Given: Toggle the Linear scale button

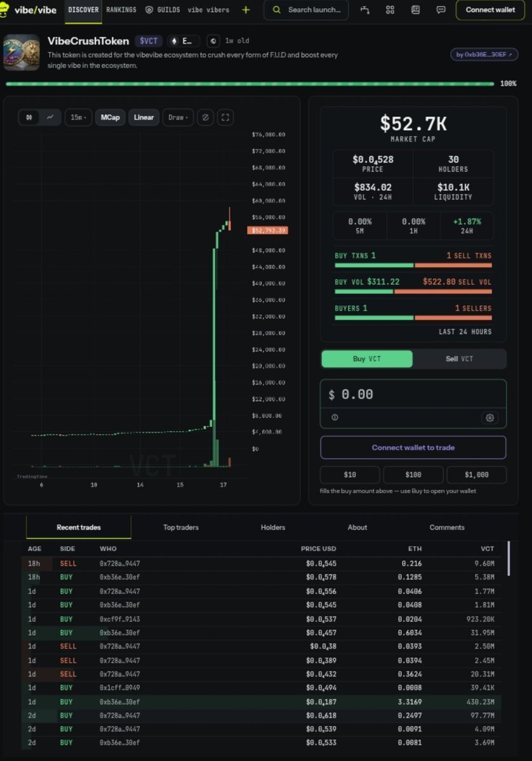Looking at the screenshot, I should 143,117.
